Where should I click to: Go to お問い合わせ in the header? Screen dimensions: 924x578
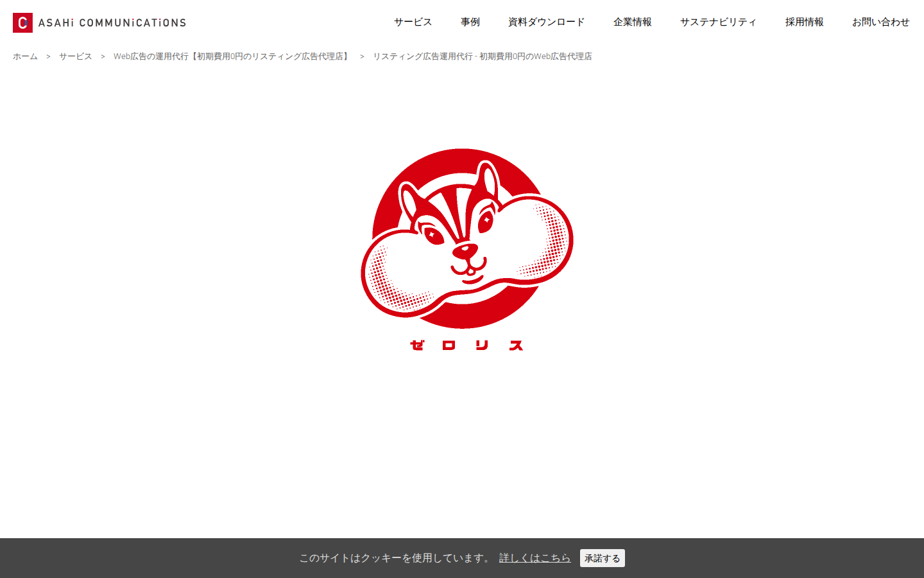tap(881, 22)
